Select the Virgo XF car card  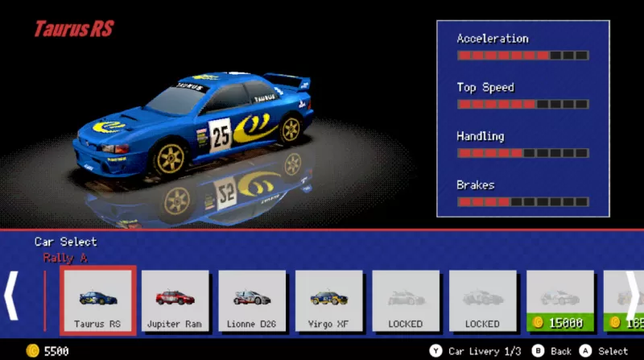click(328, 300)
